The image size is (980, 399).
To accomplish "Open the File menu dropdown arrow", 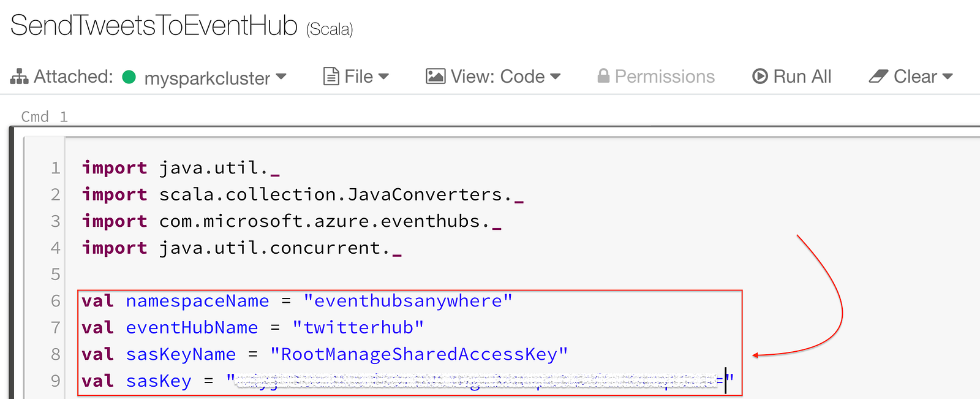I will pyautogui.click(x=383, y=77).
